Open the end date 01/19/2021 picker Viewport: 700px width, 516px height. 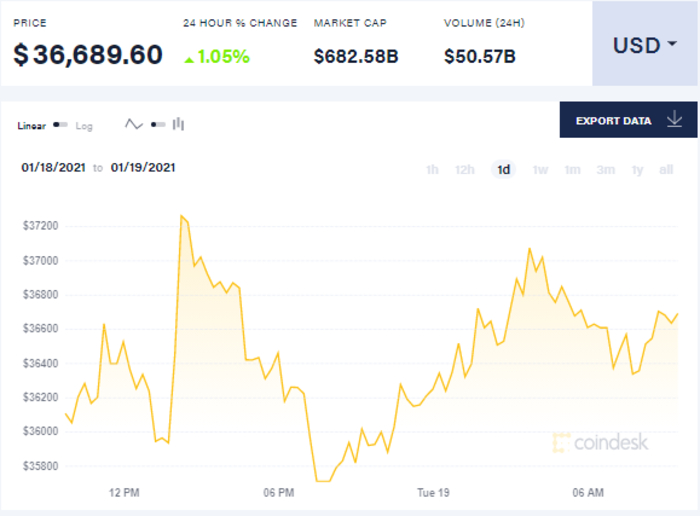pyautogui.click(x=143, y=168)
